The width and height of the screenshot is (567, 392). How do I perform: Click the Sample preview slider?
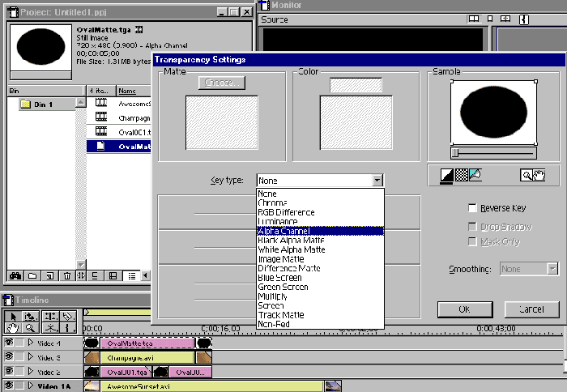pos(493,153)
